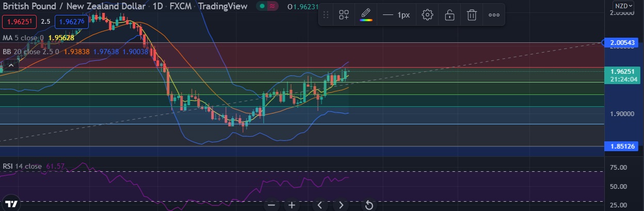The height and width of the screenshot is (211, 644).
Task: Click the blue buy price 1.96276 button
Action: (x=72, y=22)
